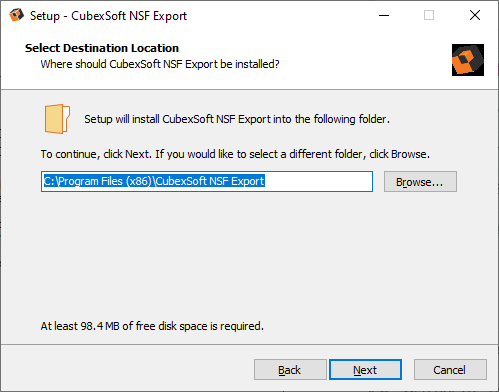Click the Setup will install into folder message

click(237, 119)
